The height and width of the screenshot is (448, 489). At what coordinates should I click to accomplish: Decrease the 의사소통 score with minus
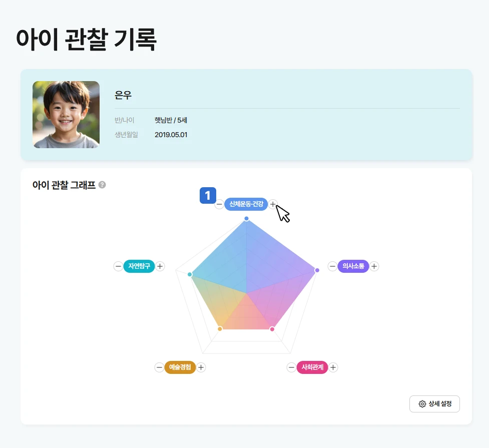coord(332,266)
